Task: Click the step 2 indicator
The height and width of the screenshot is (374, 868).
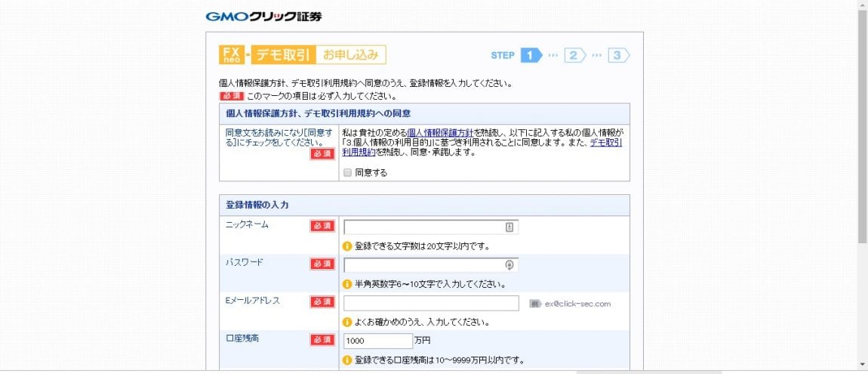Action: click(x=575, y=55)
